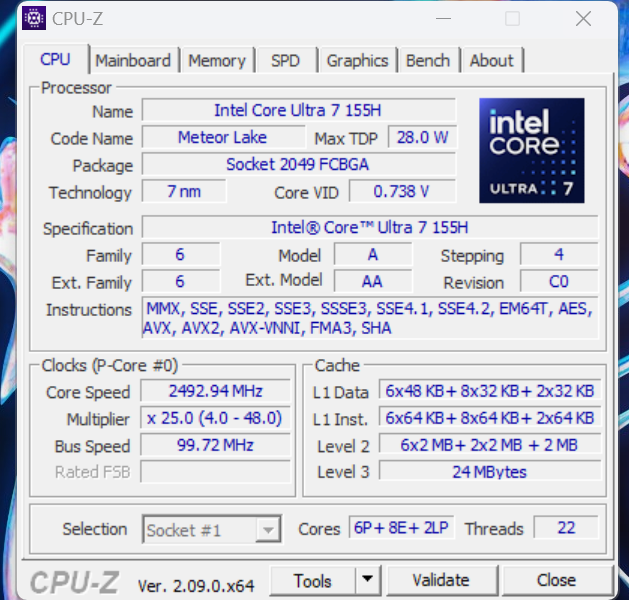The image size is (629, 600).
Task: Select the CPU tab
Action: (55, 59)
